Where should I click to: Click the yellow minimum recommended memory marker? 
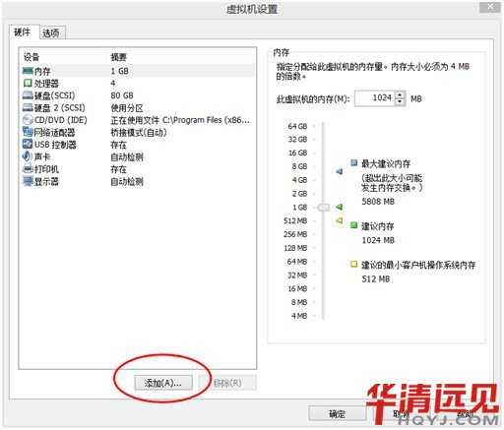tap(340, 220)
